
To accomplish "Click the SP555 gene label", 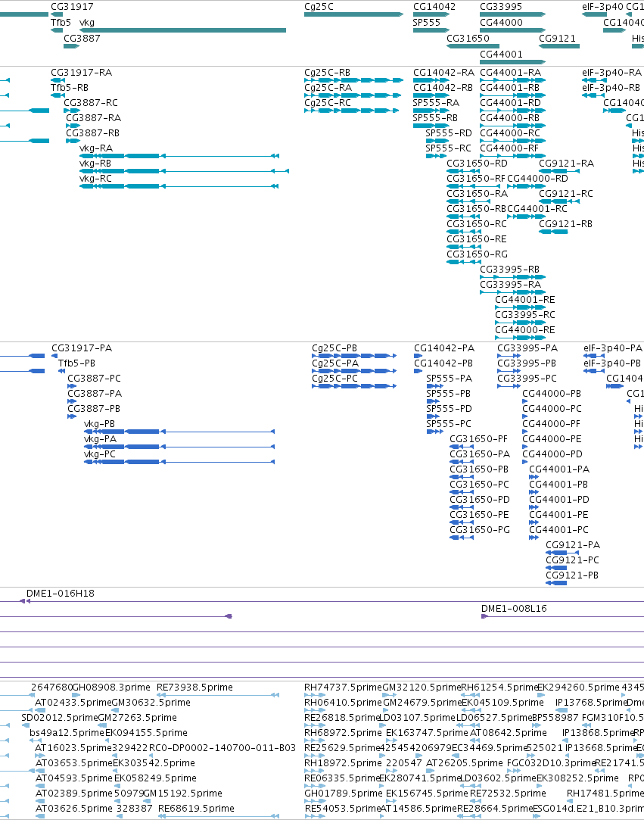I will click(427, 23).
